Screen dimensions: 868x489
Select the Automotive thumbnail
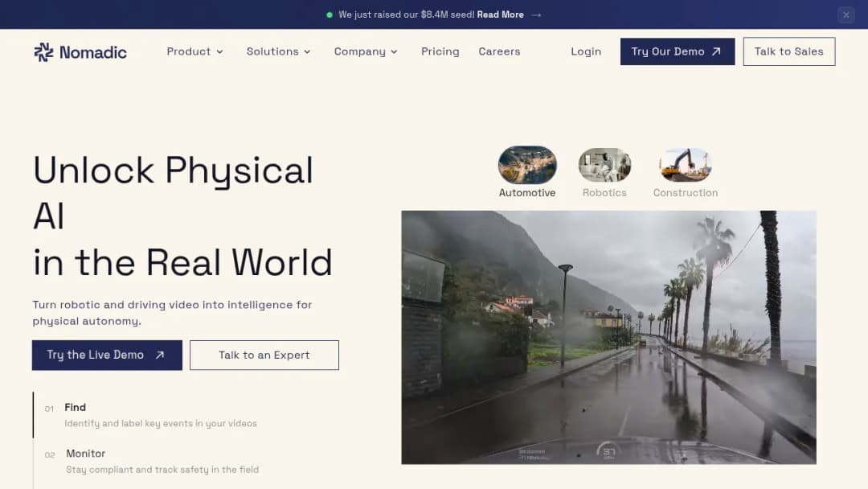tap(527, 165)
